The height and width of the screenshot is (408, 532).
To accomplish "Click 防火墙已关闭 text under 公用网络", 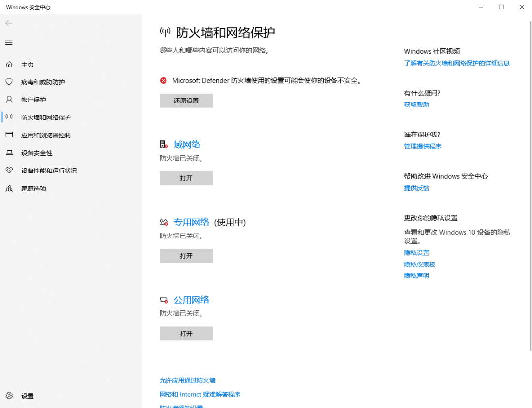I will [181, 313].
